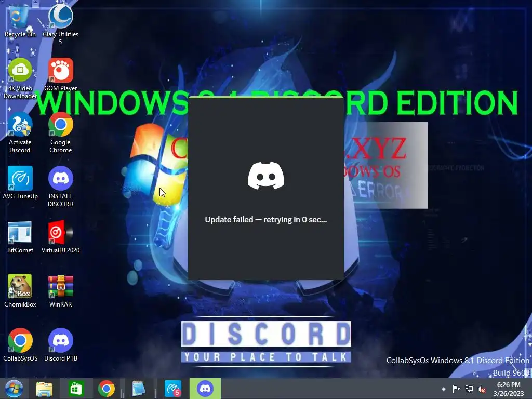Open the Recycle Bin desktop icon
532x399 pixels.
tap(20, 20)
